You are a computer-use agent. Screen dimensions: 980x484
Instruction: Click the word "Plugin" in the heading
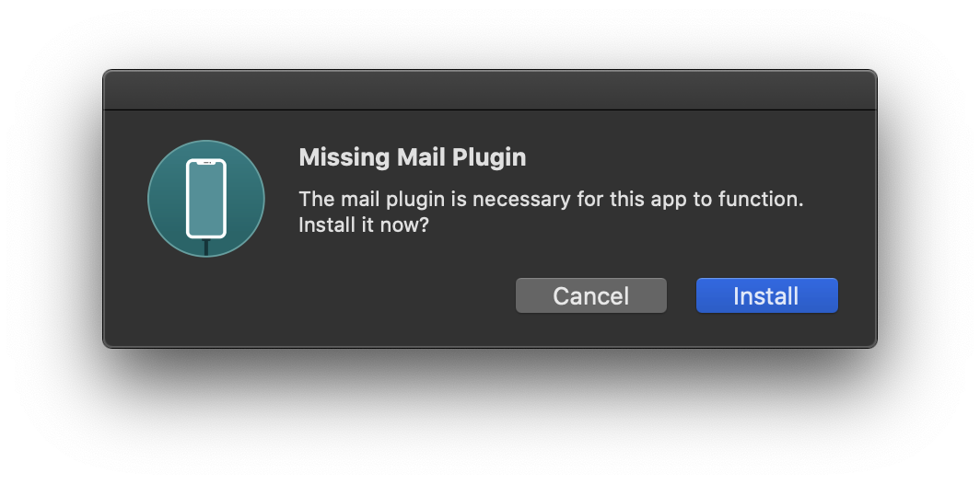tap(489, 157)
